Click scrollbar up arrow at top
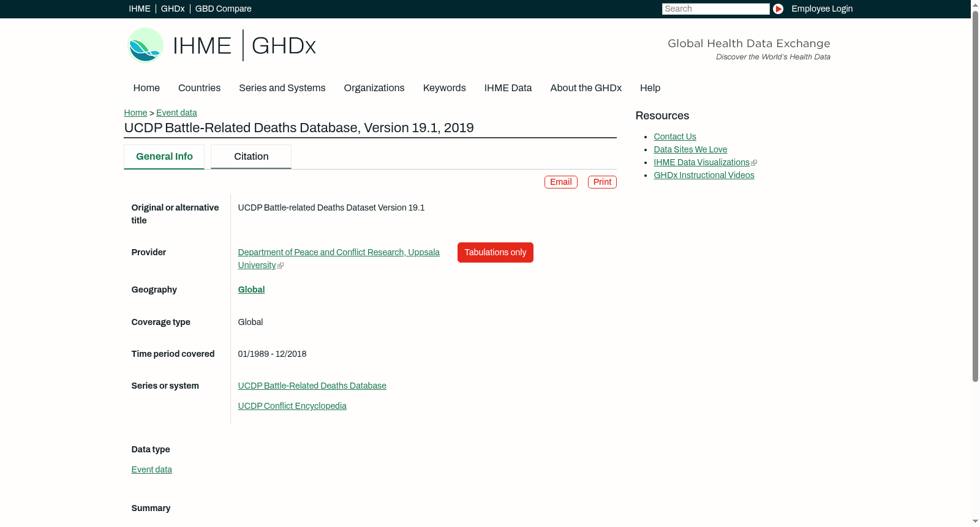The height and width of the screenshot is (527, 980). [975, 4]
